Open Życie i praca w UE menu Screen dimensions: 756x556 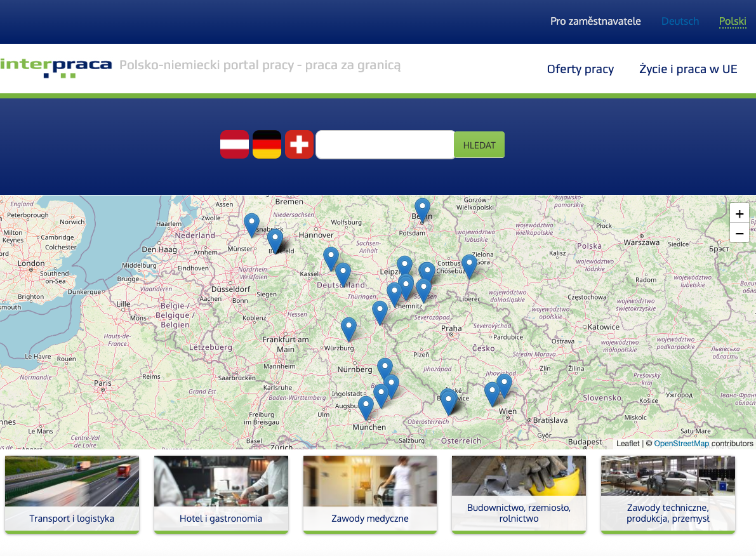tap(688, 69)
